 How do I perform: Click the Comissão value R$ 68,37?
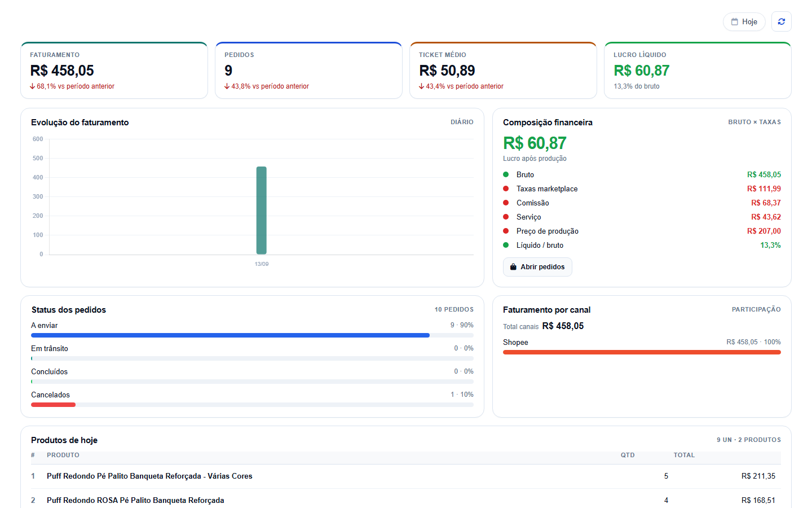coord(766,203)
